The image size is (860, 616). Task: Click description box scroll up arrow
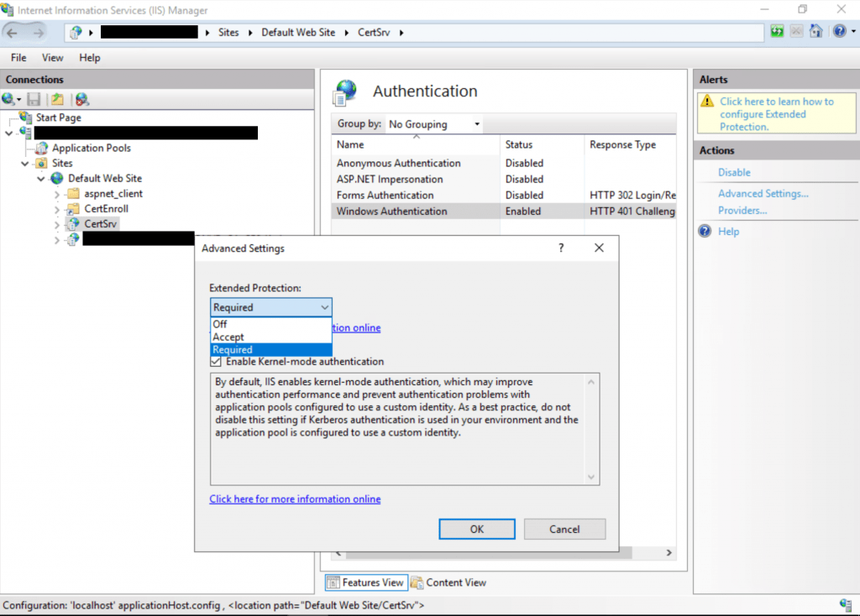coord(590,382)
